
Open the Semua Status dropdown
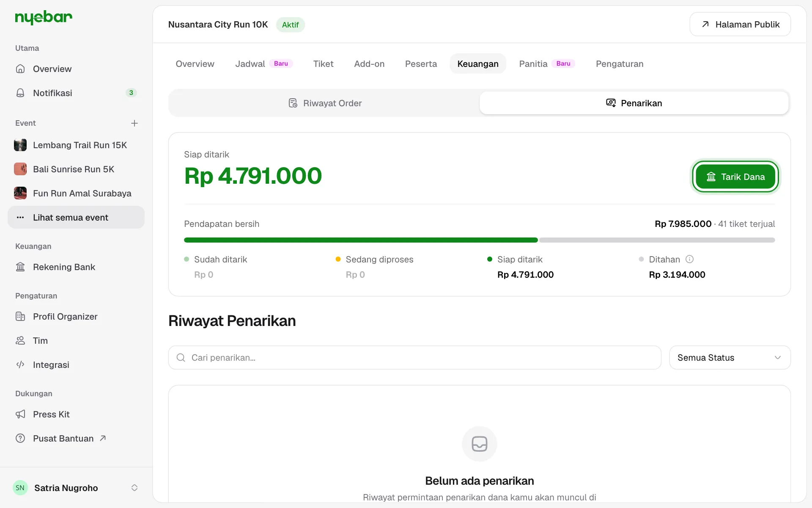click(730, 358)
